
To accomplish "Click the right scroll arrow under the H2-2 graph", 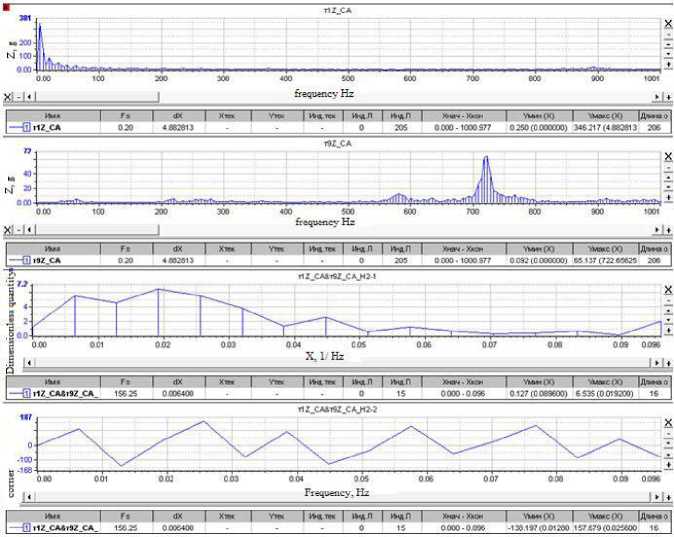I will (657, 497).
